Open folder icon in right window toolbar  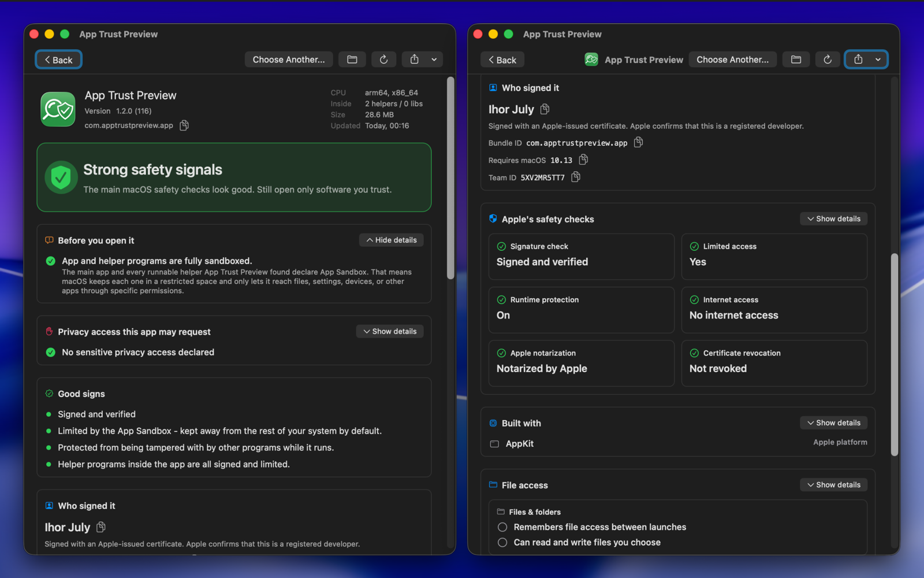click(x=796, y=60)
